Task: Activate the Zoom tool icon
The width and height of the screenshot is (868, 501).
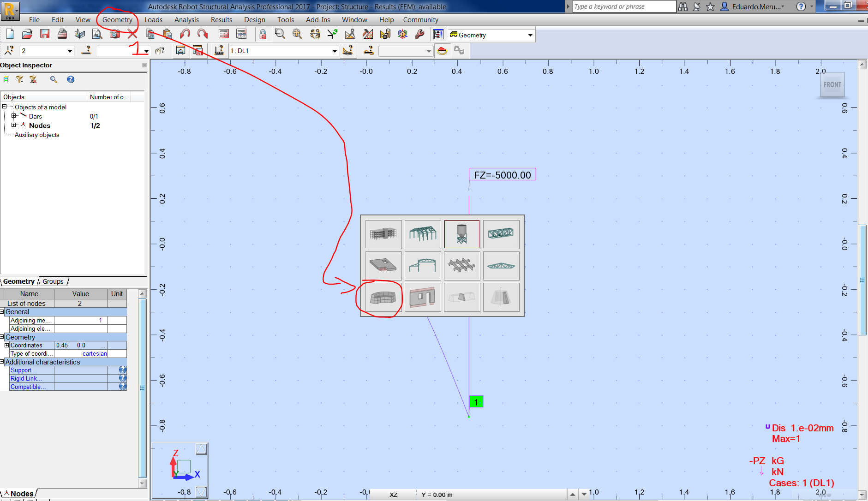Action: (280, 34)
